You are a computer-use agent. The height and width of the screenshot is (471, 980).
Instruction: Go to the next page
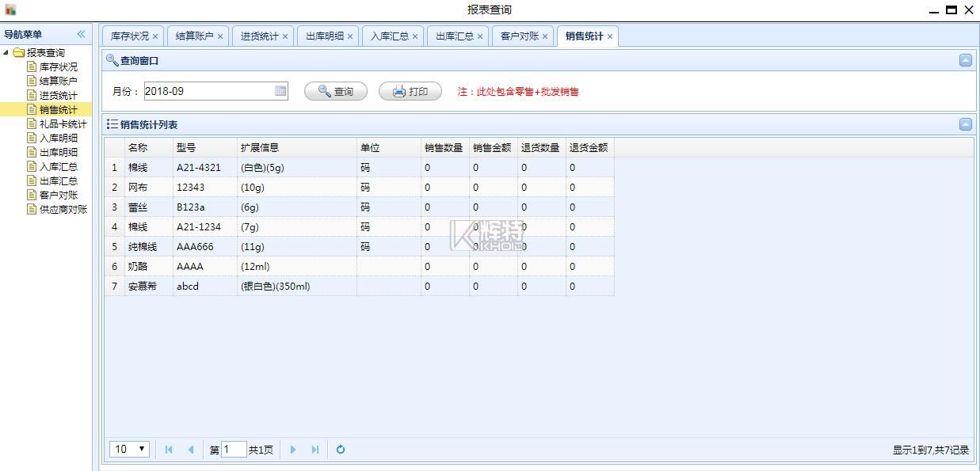point(292,450)
